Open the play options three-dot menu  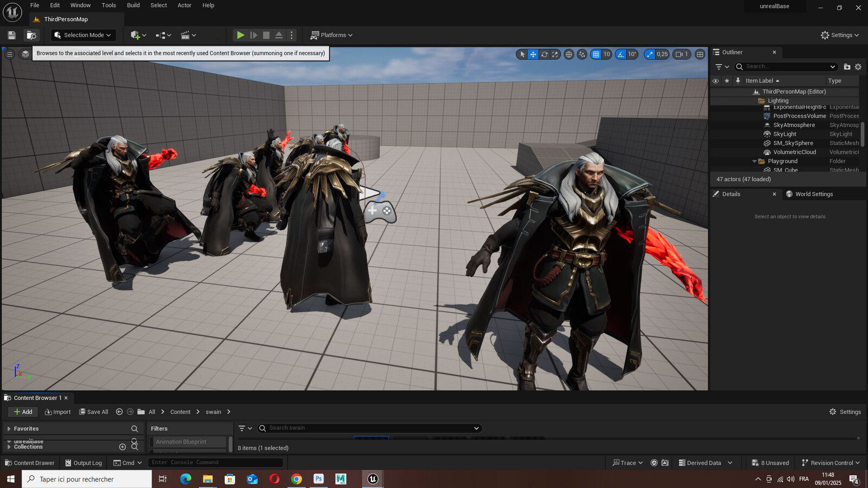pos(292,35)
